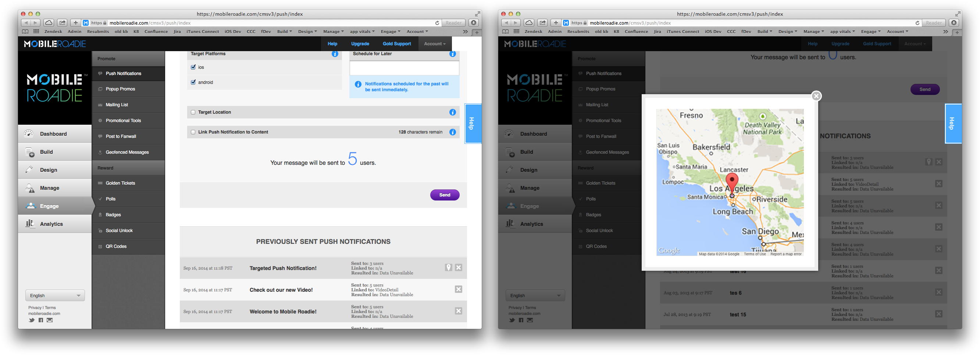Open location pin for Targeted Push Notification, left window
This screenshot has width=980, height=355.
[449, 267]
